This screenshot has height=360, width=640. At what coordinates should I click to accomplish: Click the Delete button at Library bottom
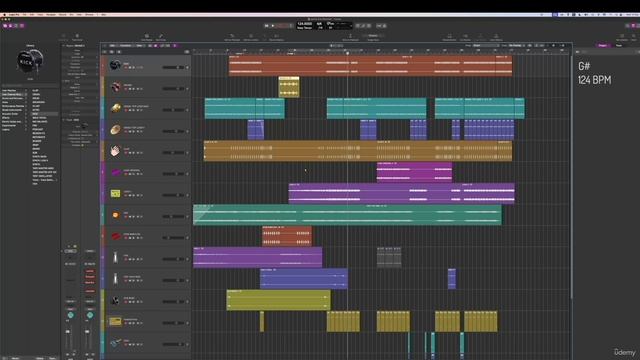pos(40,358)
